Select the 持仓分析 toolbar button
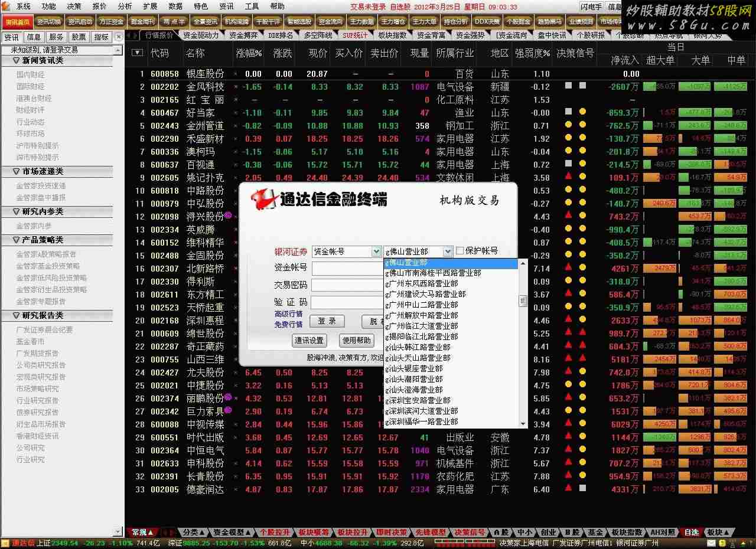 (456, 22)
